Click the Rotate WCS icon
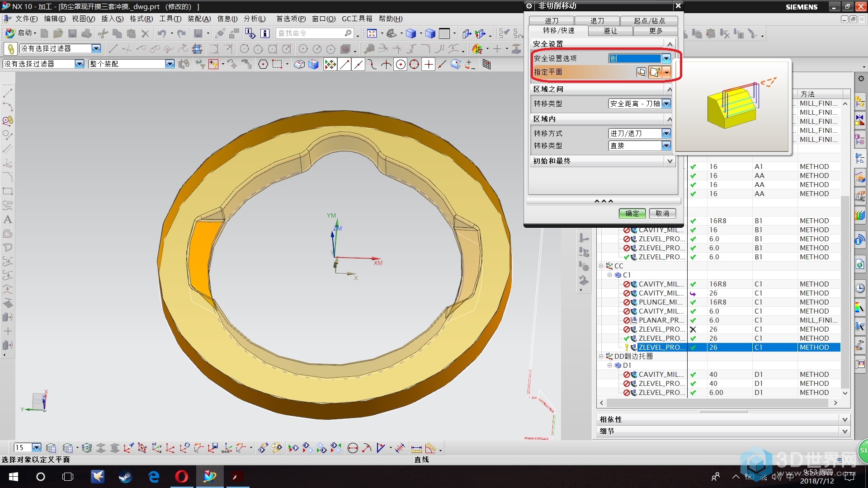 (184, 448)
